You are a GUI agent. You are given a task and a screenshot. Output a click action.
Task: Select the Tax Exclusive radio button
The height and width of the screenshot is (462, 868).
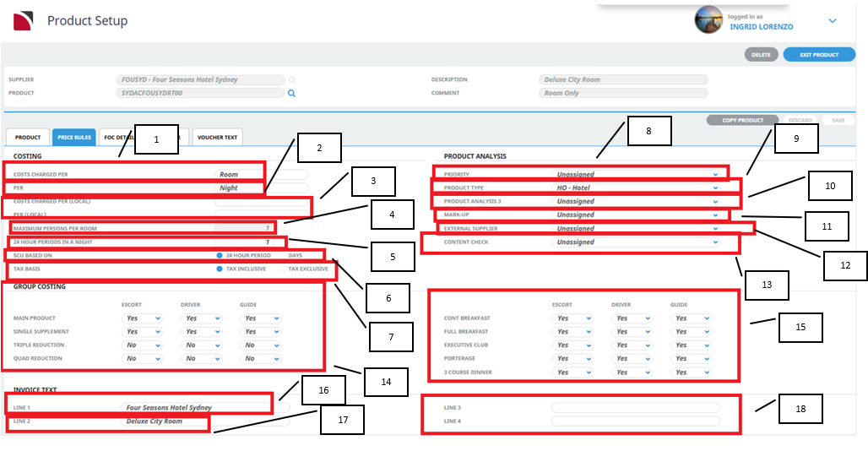(282, 269)
